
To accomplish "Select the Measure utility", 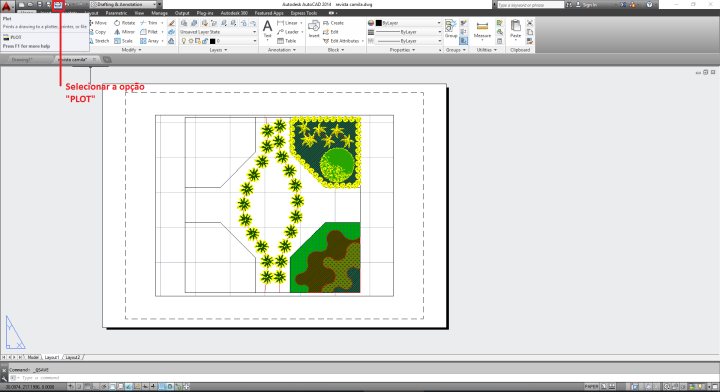I will (x=482, y=30).
